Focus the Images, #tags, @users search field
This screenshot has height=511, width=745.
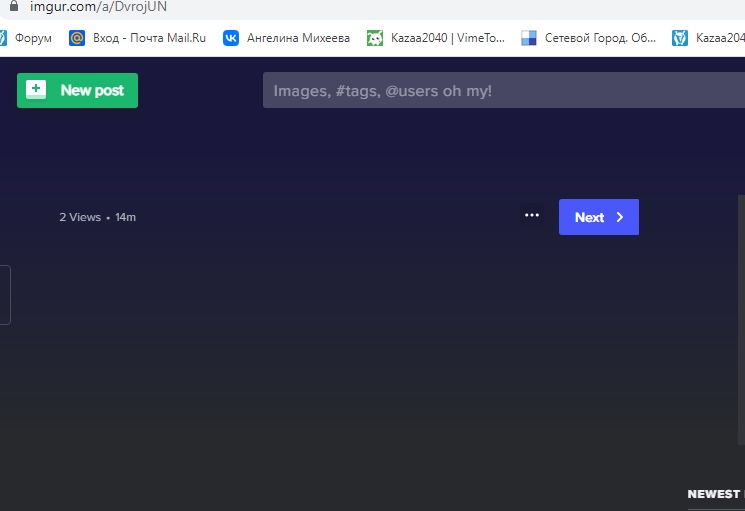500,91
